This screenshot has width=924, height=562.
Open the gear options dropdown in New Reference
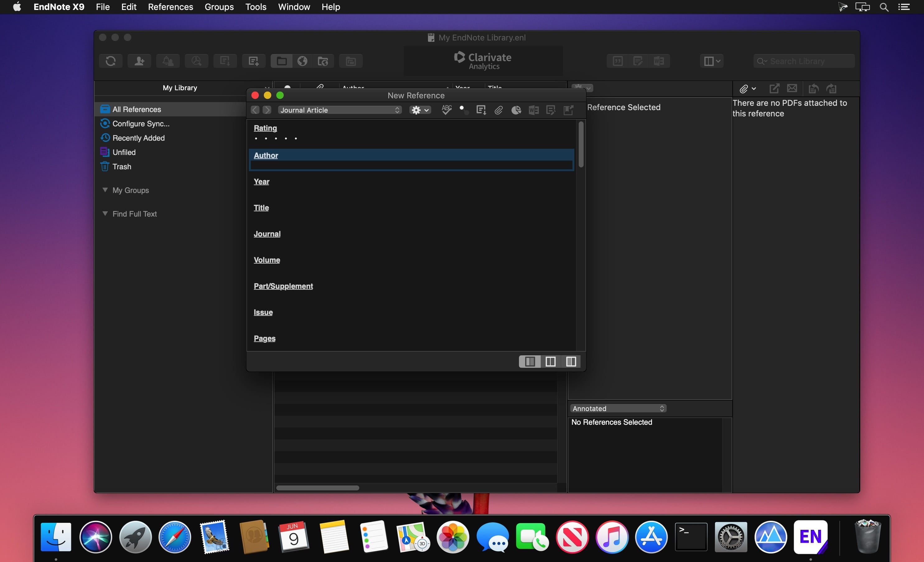tap(420, 110)
